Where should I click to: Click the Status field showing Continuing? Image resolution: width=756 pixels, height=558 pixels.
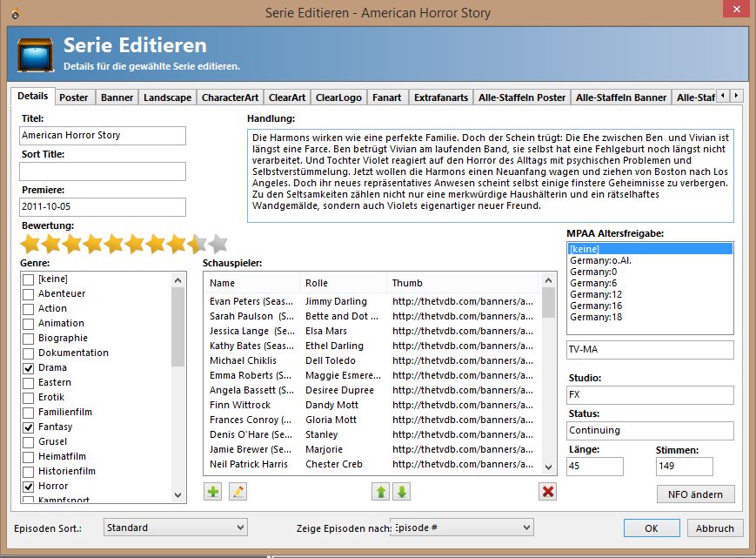coord(651,431)
